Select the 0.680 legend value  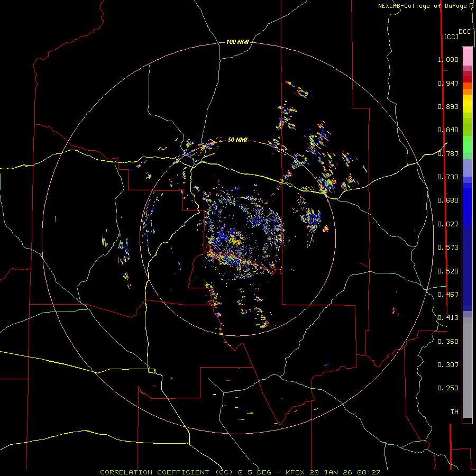pos(448,200)
